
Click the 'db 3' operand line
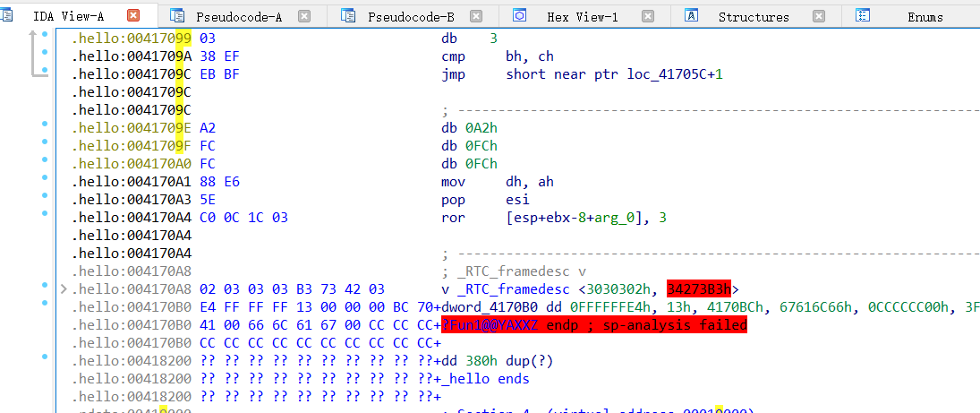(469, 39)
